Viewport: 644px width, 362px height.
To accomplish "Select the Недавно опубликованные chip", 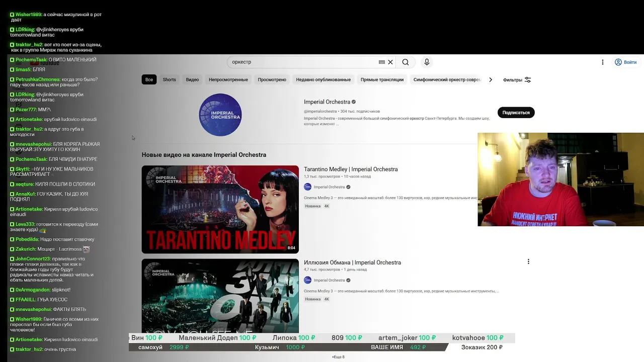I will click(324, 79).
